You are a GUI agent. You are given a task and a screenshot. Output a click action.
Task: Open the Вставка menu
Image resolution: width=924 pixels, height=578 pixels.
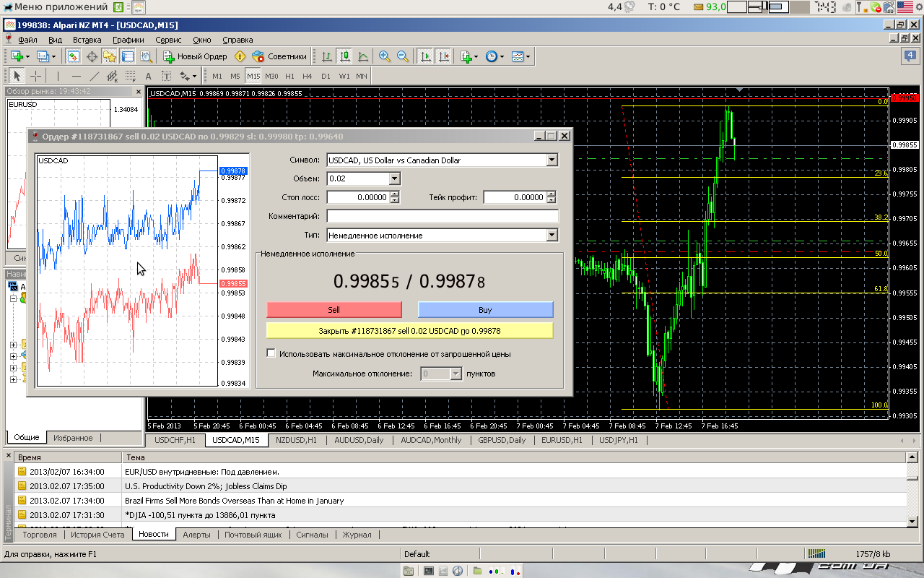tap(87, 40)
